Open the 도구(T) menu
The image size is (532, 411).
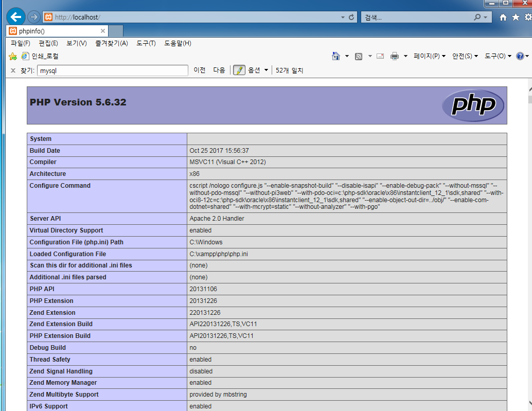(146, 43)
